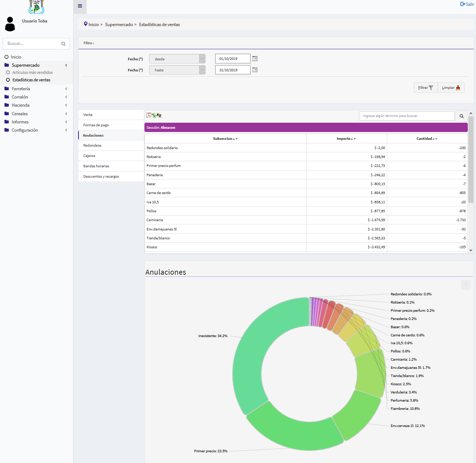Open the desde date condition dropdown
This screenshot has width=476, height=463.
click(x=177, y=59)
